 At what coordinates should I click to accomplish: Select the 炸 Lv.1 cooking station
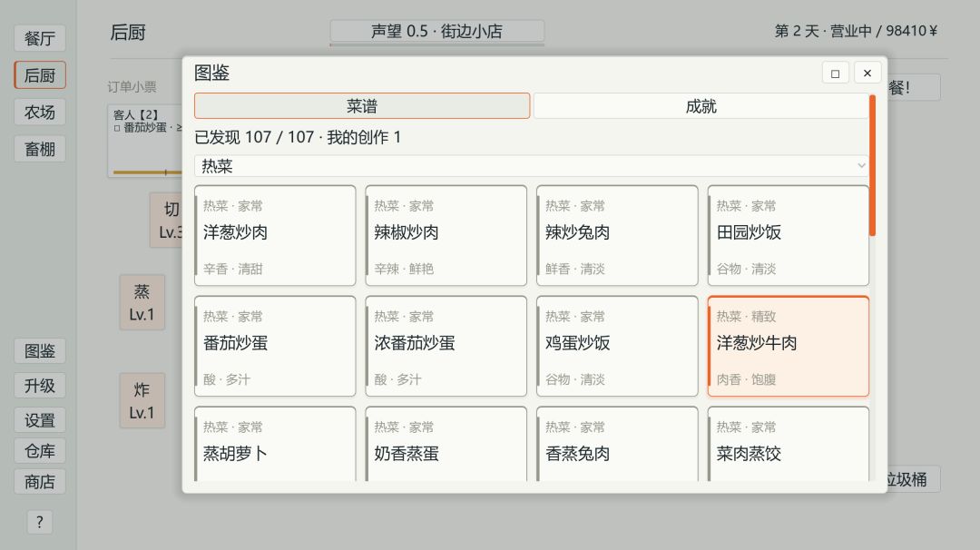tap(142, 400)
